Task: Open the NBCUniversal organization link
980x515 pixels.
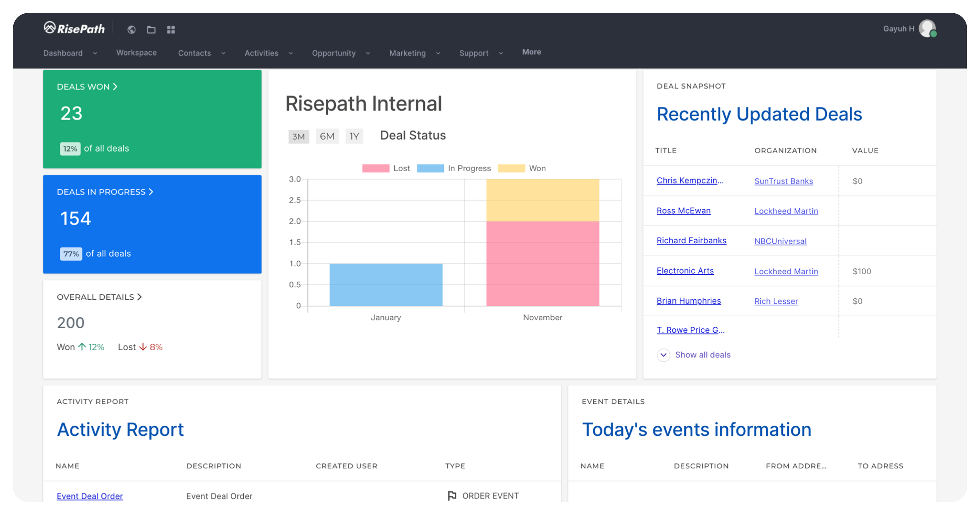Action: click(780, 241)
